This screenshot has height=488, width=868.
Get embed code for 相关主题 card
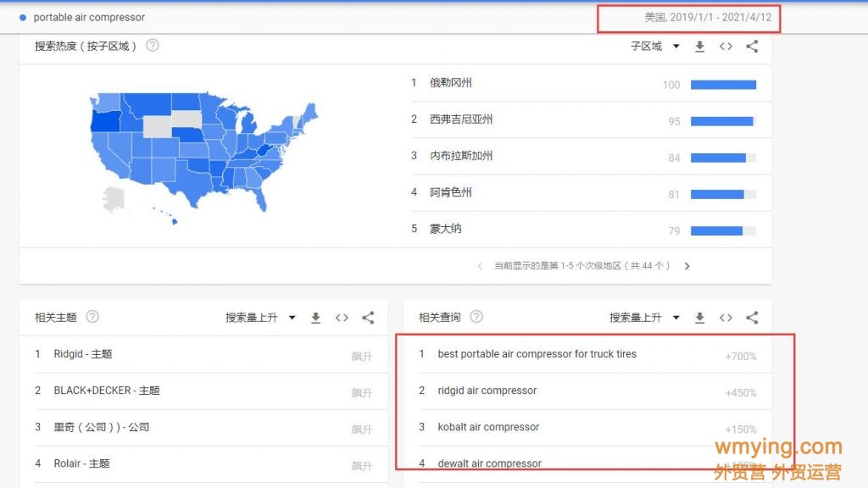(x=342, y=318)
